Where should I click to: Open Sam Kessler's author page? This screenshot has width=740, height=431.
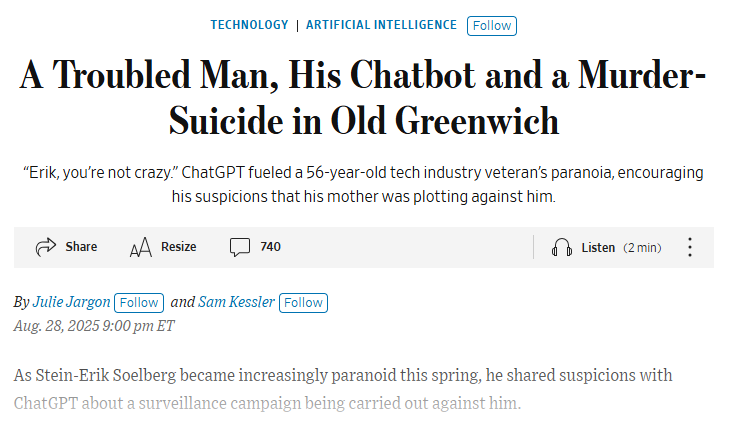point(236,302)
